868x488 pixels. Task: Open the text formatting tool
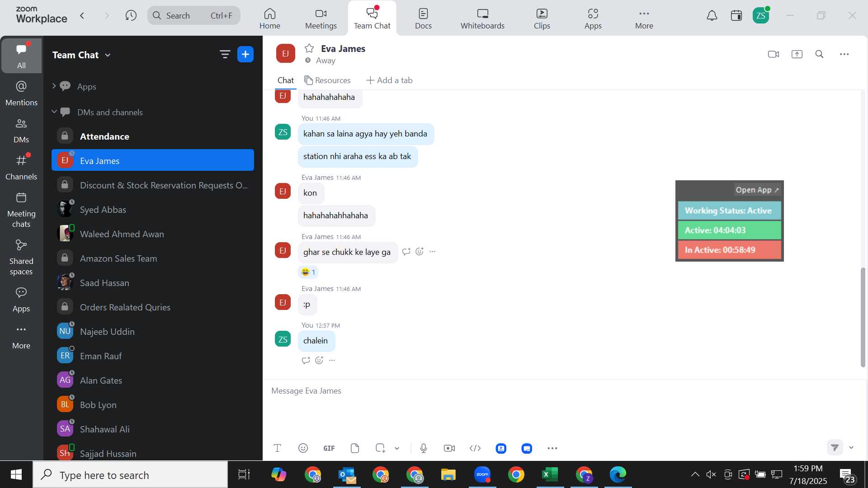[278, 448]
